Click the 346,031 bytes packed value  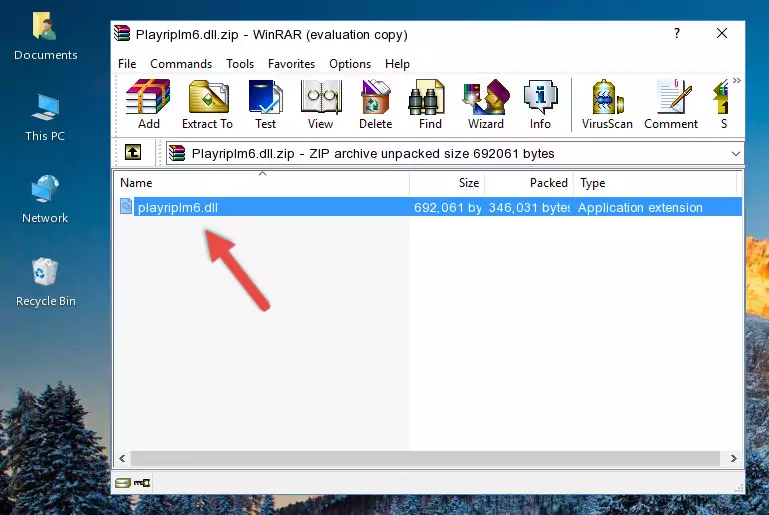click(529, 207)
